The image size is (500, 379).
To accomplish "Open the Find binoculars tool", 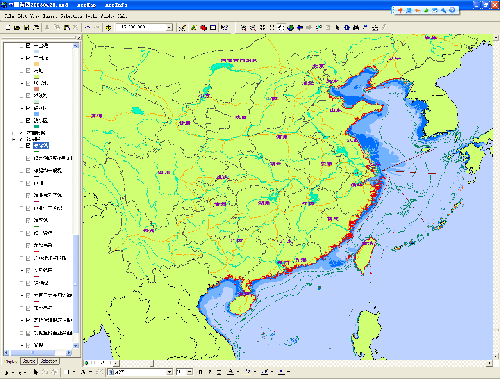I will click(x=356, y=28).
